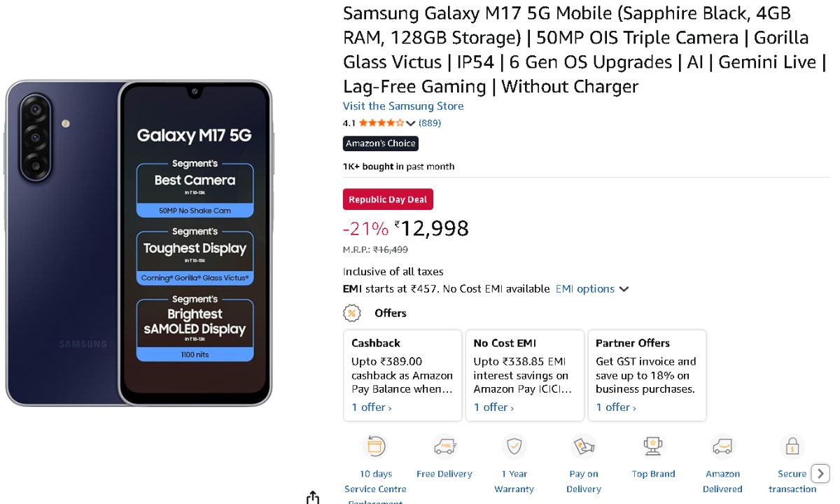Open the Cashback offer card
This screenshot has width=840, height=504.
tap(402, 375)
